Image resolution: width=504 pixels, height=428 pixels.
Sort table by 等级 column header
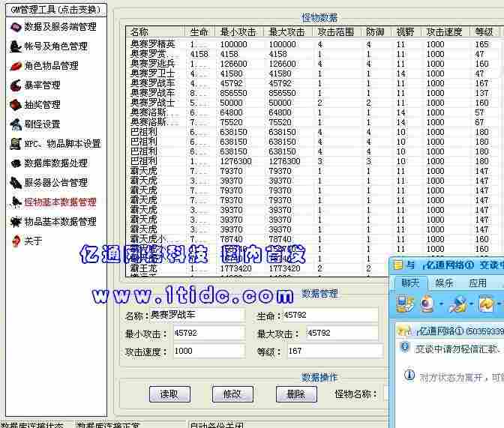click(484, 32)
